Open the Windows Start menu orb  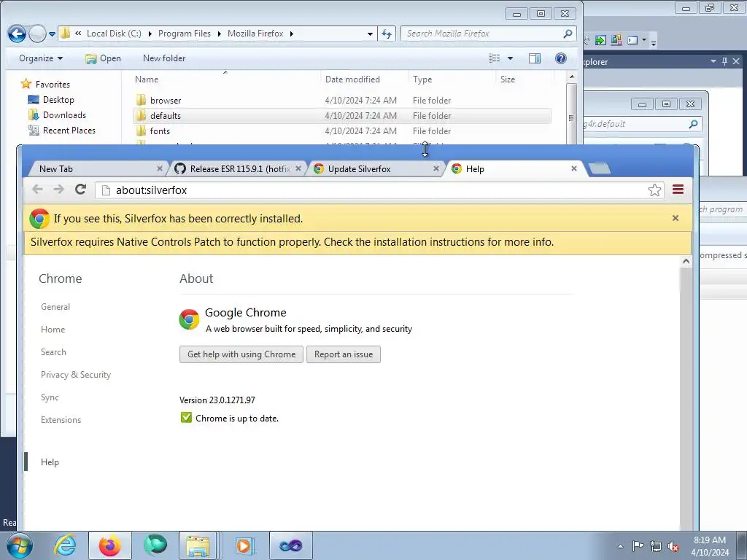tap(20, 545)
